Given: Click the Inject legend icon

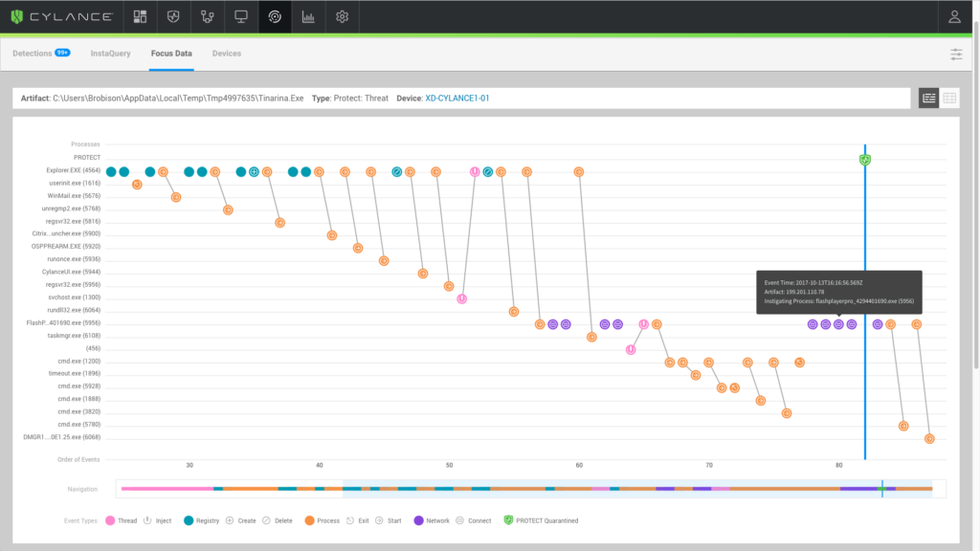Looking at the screenshot, I should click(147, 520).
